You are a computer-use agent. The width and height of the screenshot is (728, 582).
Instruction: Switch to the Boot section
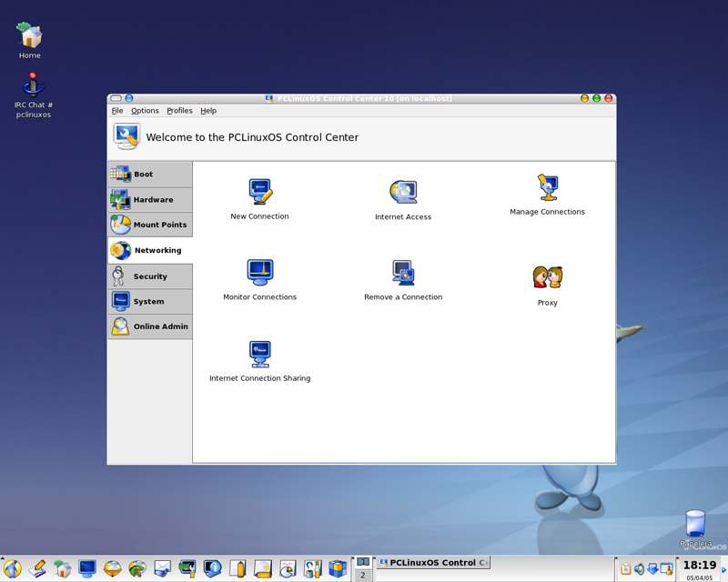click(150, 175)
